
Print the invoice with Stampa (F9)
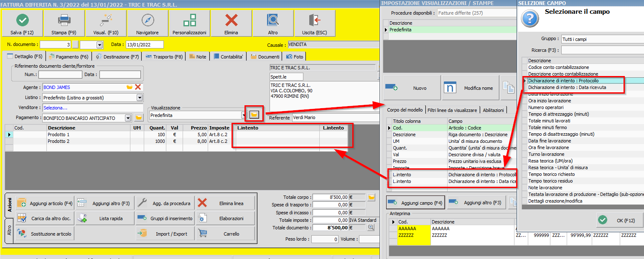coord(64,24)
